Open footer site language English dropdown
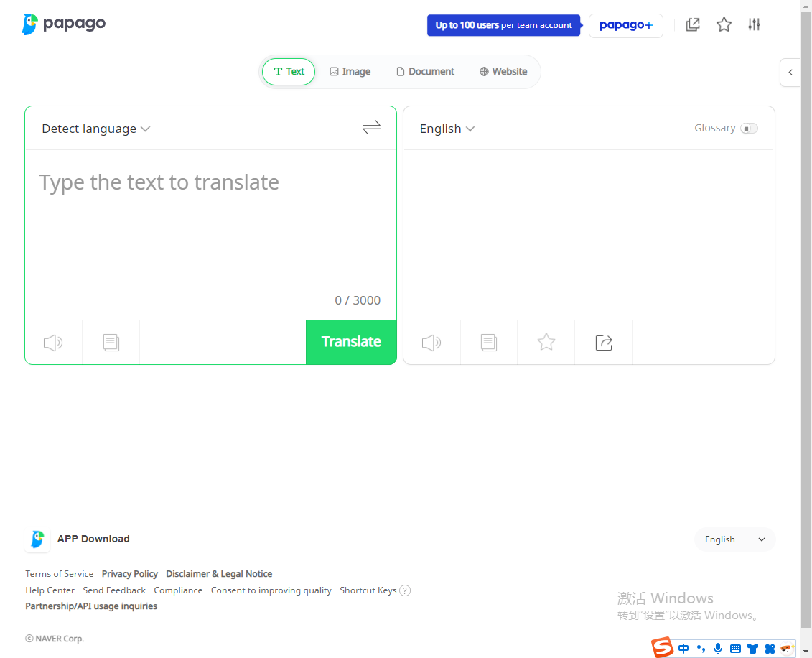The height and width of the screenshot is (658, 812). (x=735, y=539)
